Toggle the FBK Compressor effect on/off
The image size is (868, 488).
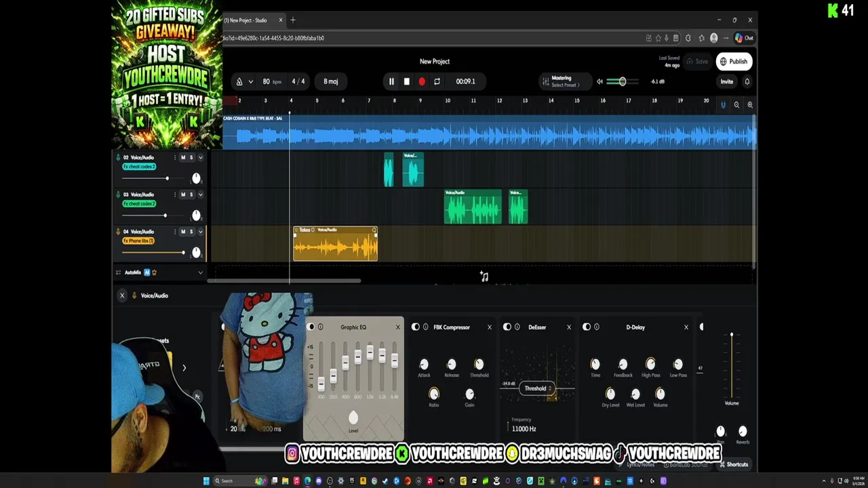point(416,327)
